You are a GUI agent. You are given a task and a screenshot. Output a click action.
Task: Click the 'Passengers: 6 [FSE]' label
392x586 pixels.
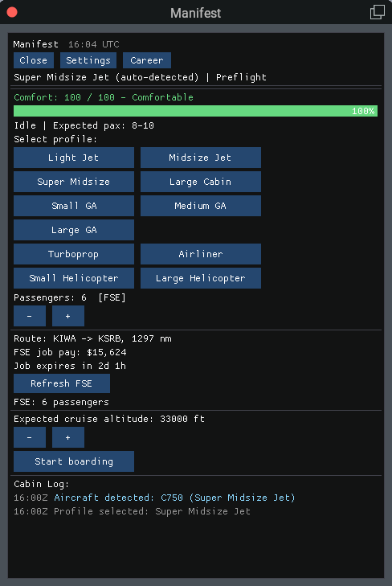(x=70, y=298)
